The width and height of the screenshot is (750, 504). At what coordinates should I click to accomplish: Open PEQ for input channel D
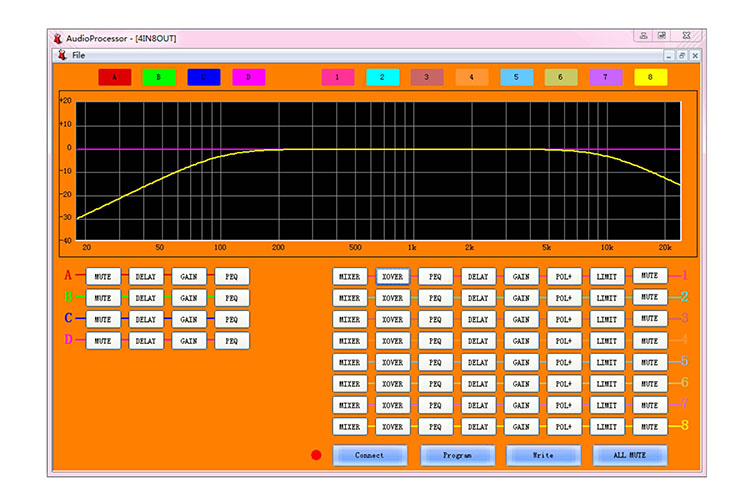(231, 341)
